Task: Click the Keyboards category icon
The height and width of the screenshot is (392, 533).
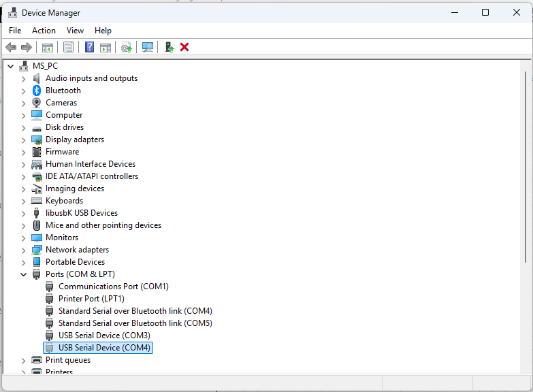Action: [x=37, y=201]
